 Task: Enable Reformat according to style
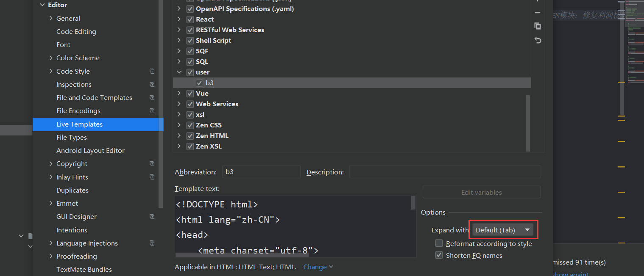tap(439, 243)
